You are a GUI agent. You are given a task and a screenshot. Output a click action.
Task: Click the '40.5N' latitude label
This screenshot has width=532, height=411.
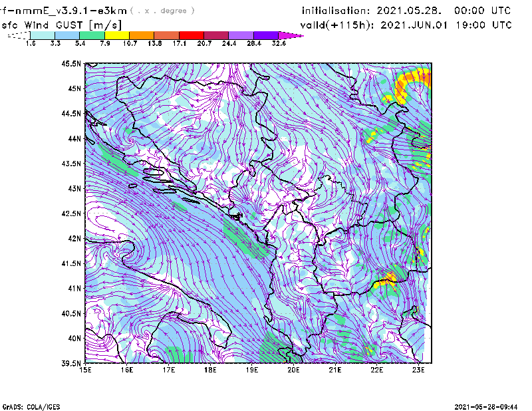[71, 314]
